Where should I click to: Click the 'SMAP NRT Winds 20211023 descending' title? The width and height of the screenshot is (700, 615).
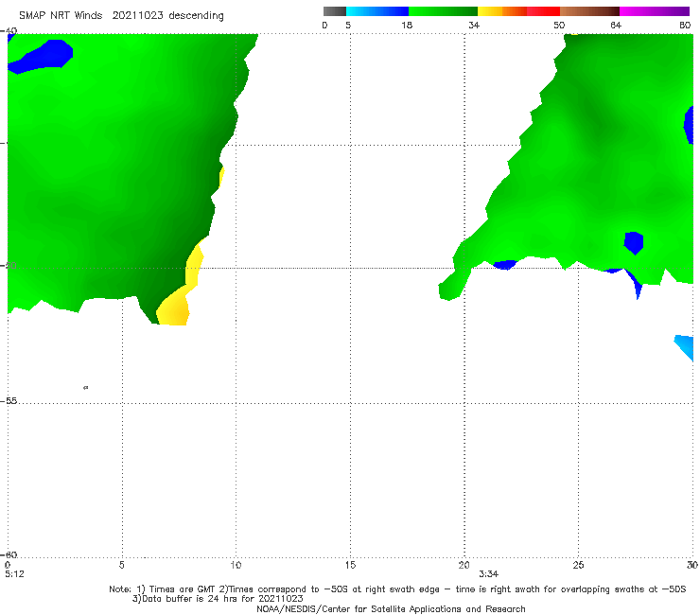tap(121, 15)
